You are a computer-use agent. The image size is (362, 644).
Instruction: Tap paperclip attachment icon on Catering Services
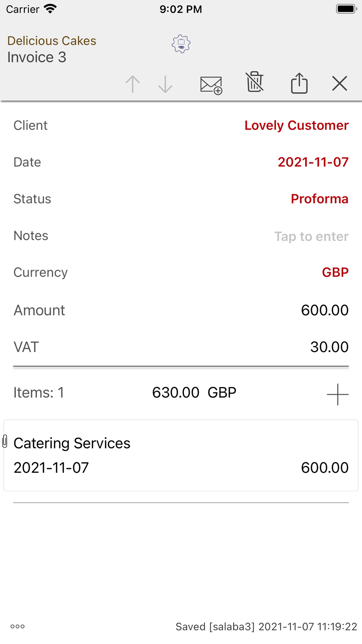[5, 441]
